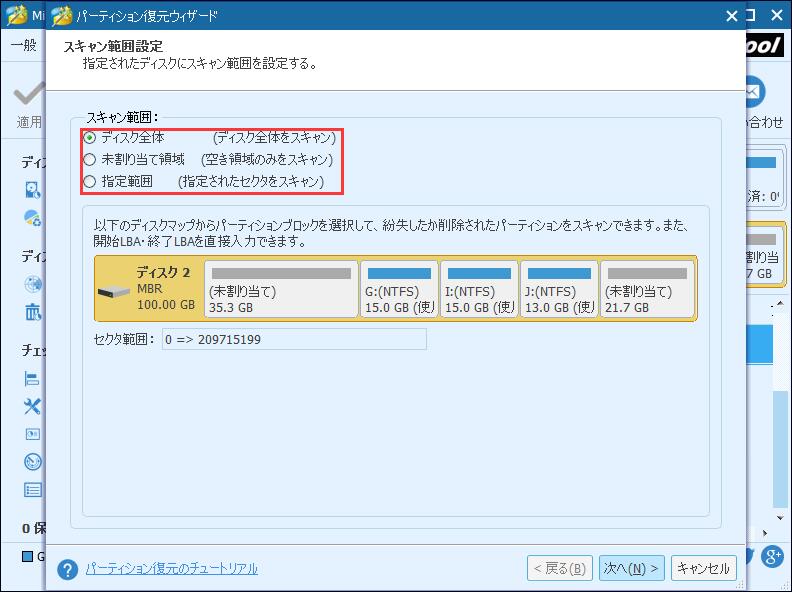This screenshot has height=592, width=792.
Task: Open the パーティション復元のチュートリアル link
Action: pyautogui.click(x=171, y=568)
